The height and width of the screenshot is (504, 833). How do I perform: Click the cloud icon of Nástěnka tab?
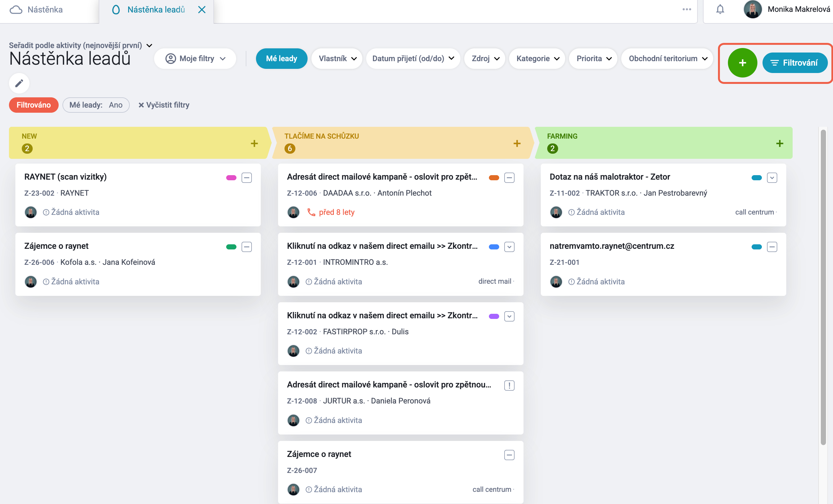[x=16, y=10]
